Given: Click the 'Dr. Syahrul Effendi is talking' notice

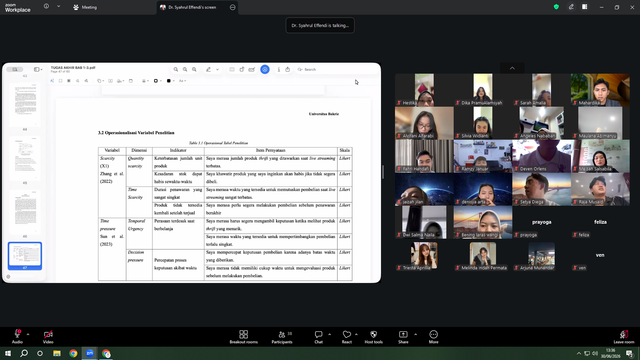Looking at the screenshot, I should pos(320,25).
